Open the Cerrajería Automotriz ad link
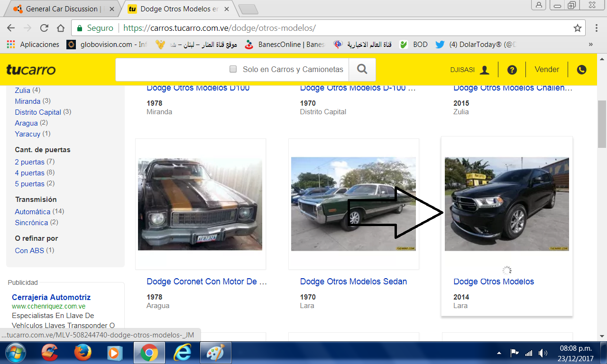The height and width of the screenshot is (364, 607). click(51, 297)
